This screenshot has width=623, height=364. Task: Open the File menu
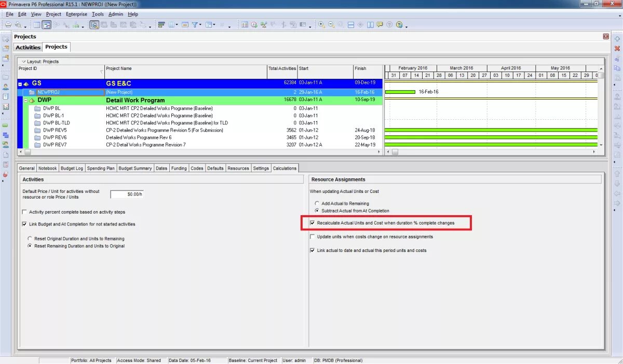pos(9,14)
